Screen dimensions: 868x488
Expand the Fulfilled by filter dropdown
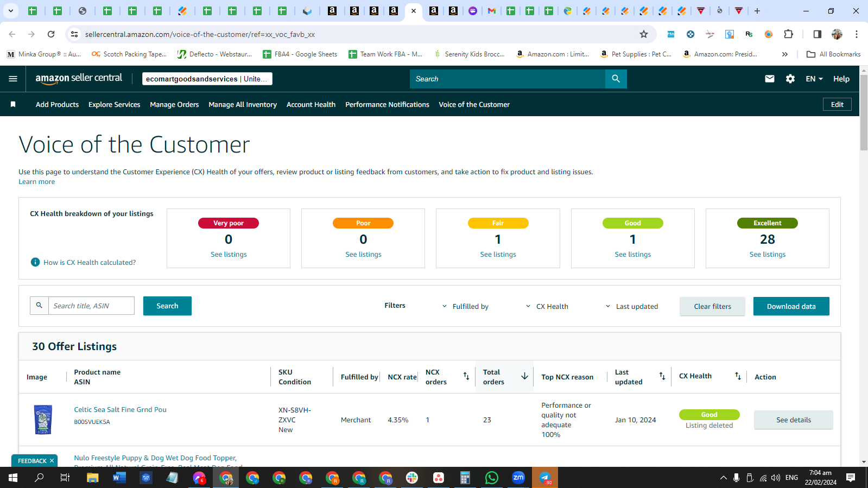click(x=465, y=306)
